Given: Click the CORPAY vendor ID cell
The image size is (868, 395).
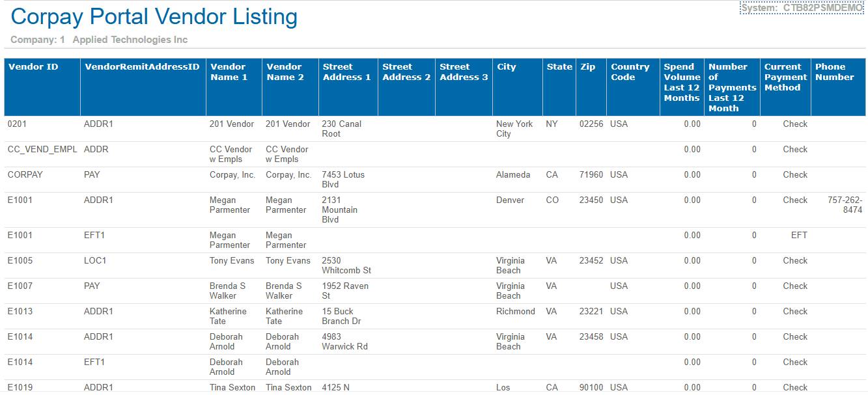Looking at the screenshot, I should [25, 175].
